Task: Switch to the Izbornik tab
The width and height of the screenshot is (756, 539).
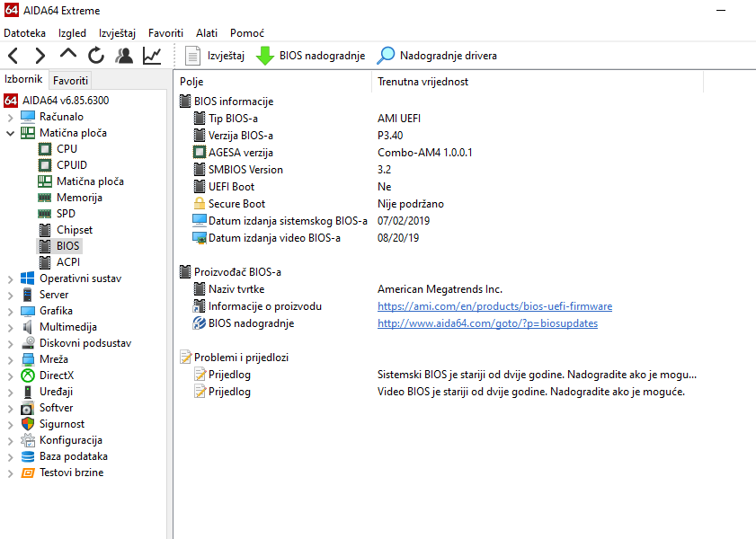Action: 23,79
